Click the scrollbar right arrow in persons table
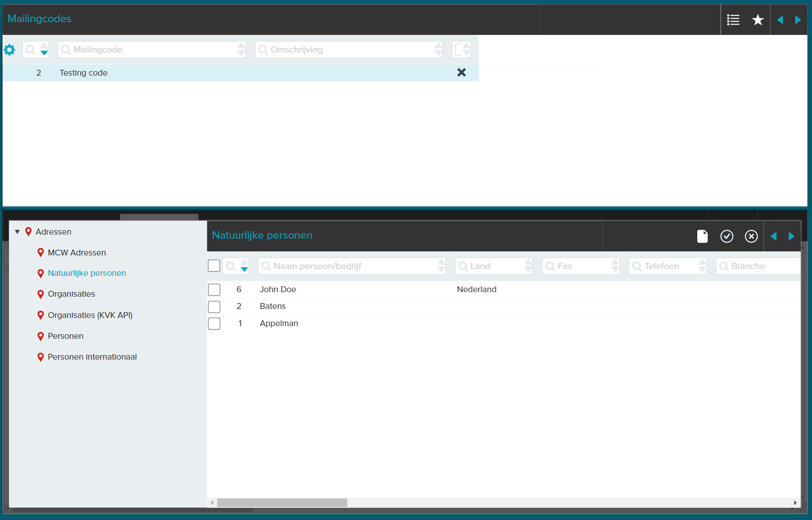Screen dimensions: 812x520 pyautogui.click(x=795, y=503)
